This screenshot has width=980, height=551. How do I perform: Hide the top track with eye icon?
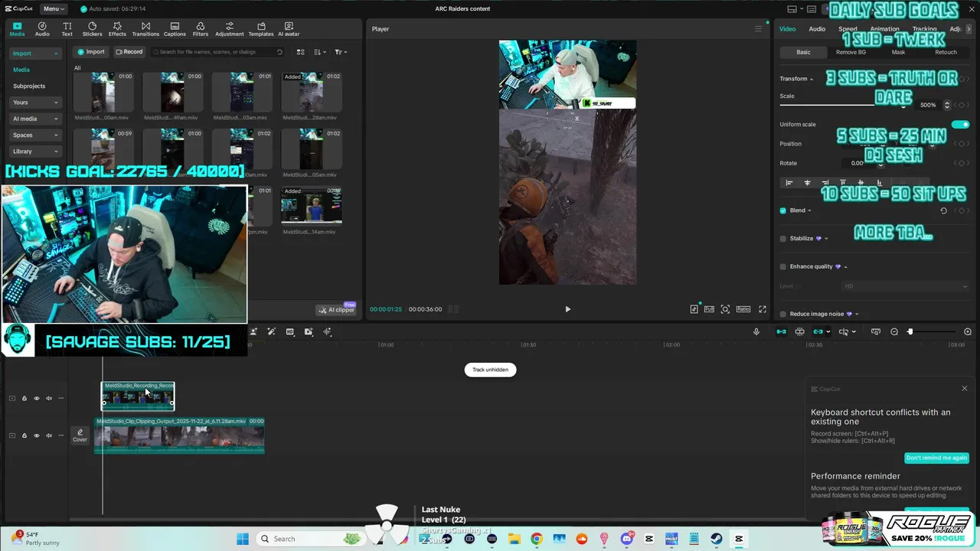[x=36, y=398]
